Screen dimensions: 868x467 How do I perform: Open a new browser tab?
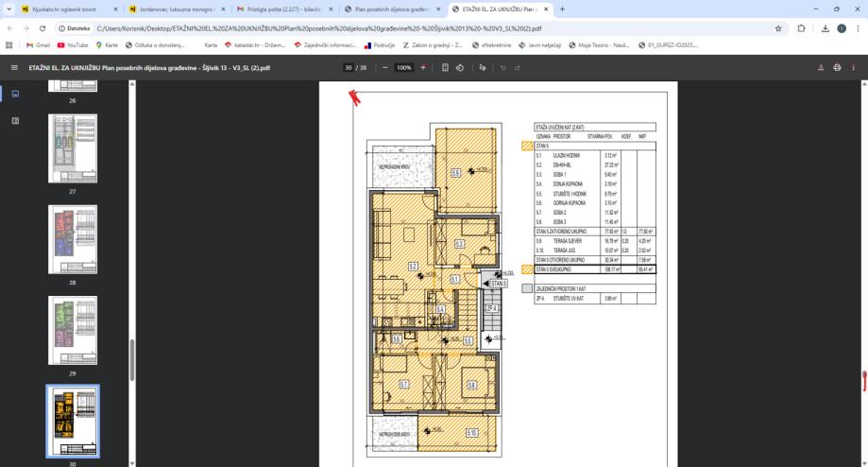(x=562, y=9)
